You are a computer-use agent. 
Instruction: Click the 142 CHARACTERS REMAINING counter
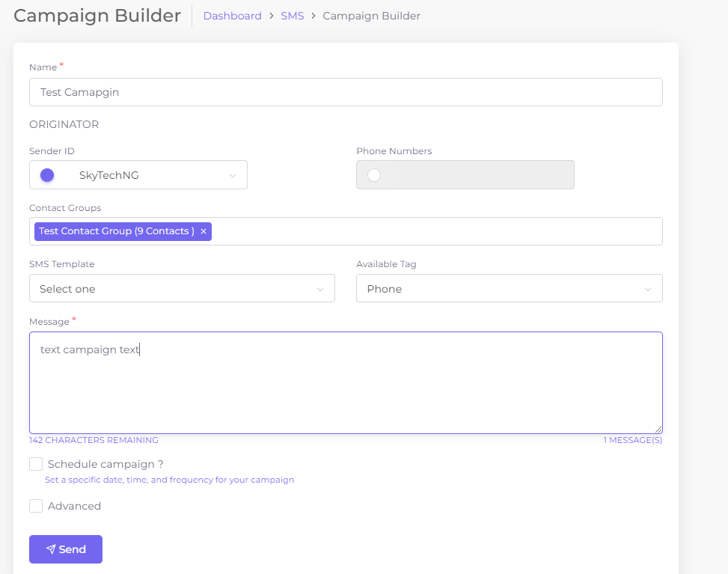pyautogui.click(x=94, y=440)
